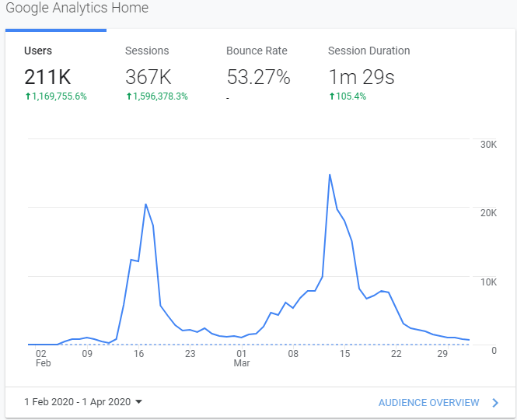Click the 30K y-axis label
The image size is (517, 420).
(x=489, y=145)
